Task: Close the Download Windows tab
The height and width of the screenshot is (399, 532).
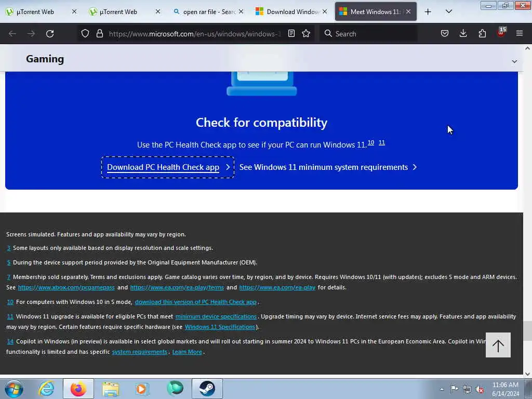Action: tap(325, 11)
